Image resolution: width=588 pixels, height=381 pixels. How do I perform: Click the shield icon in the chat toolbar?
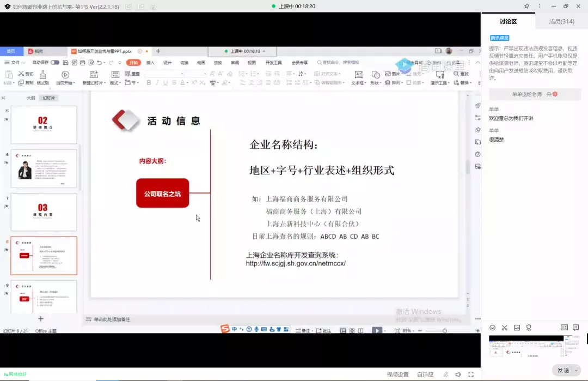pyautogui.click(x=529, y=328)
